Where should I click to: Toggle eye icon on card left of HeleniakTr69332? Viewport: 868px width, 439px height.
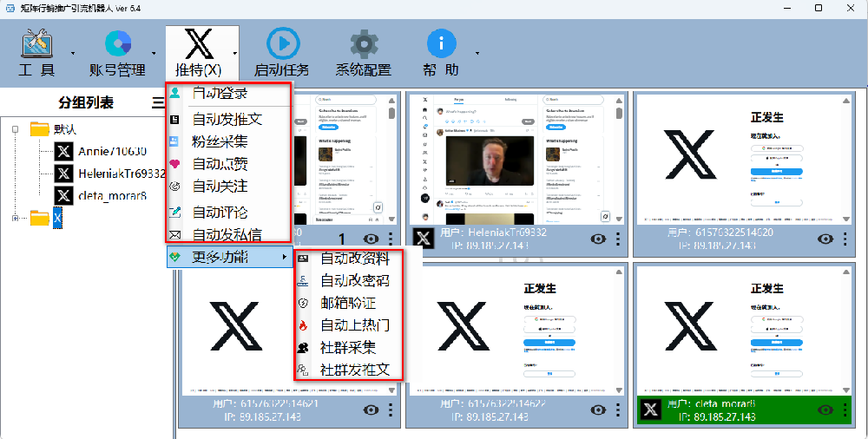pos(372,239)
